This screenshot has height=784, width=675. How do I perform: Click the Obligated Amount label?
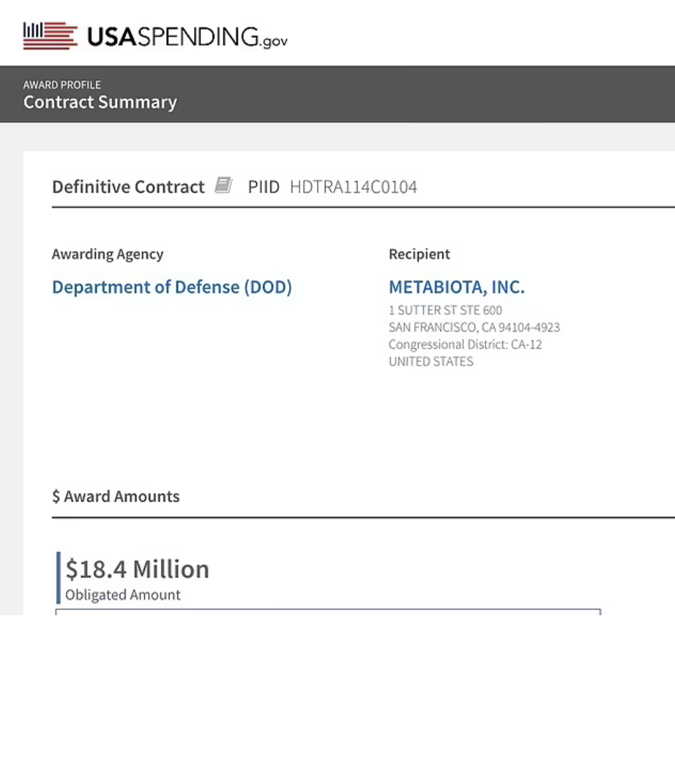pos(123,595)
